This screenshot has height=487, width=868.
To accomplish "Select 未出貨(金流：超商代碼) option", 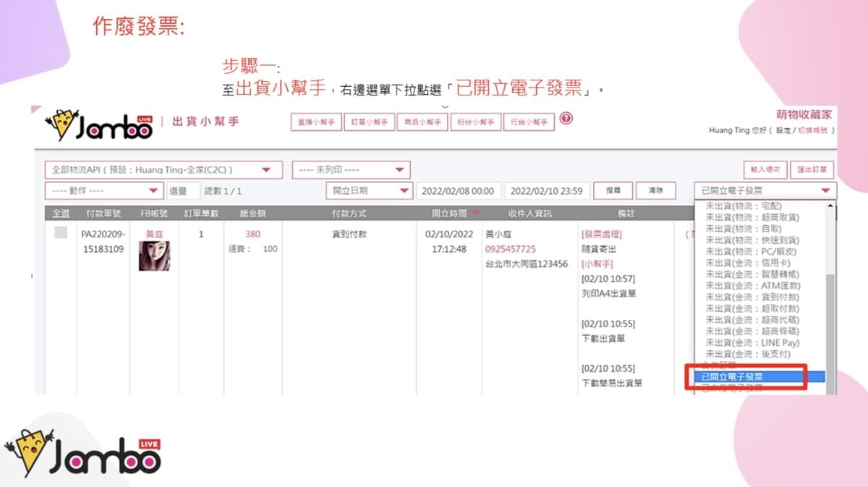I will [752, 320].
